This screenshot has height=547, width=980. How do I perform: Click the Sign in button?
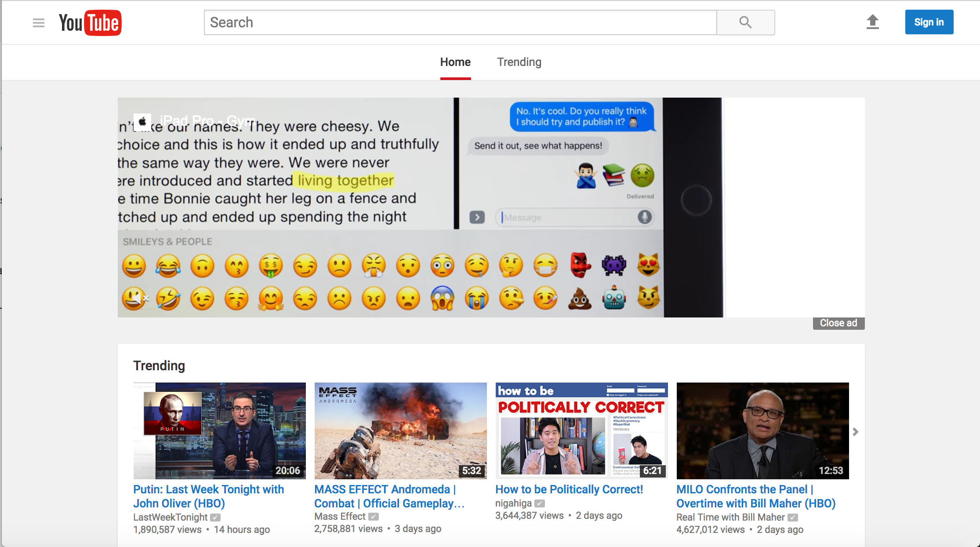coord(929,22)
